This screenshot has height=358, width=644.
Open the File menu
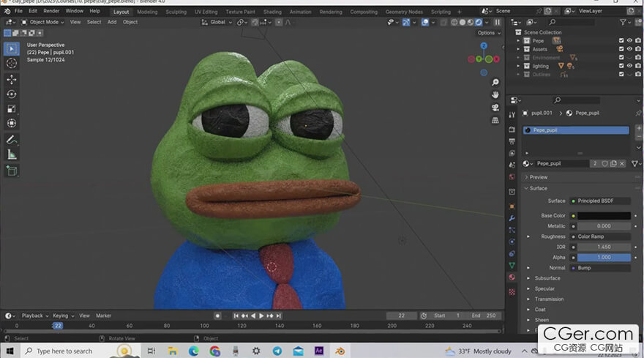point(18,11)
